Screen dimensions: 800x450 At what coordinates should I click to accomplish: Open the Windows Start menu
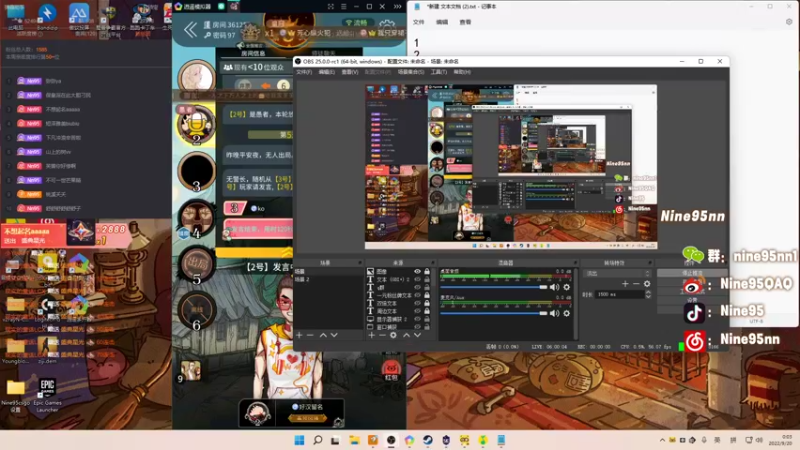[x=299, y=440]
